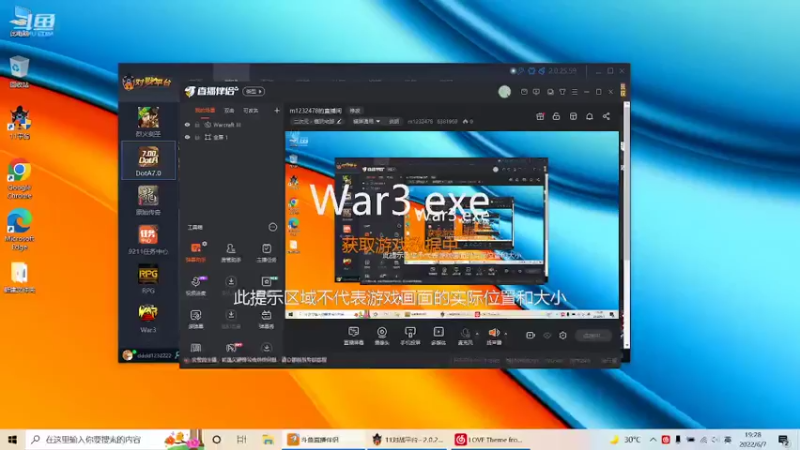The image size is (800, 450).
Task: Open the first tool in the third toolbox row
Action: (x=196, y=318)
